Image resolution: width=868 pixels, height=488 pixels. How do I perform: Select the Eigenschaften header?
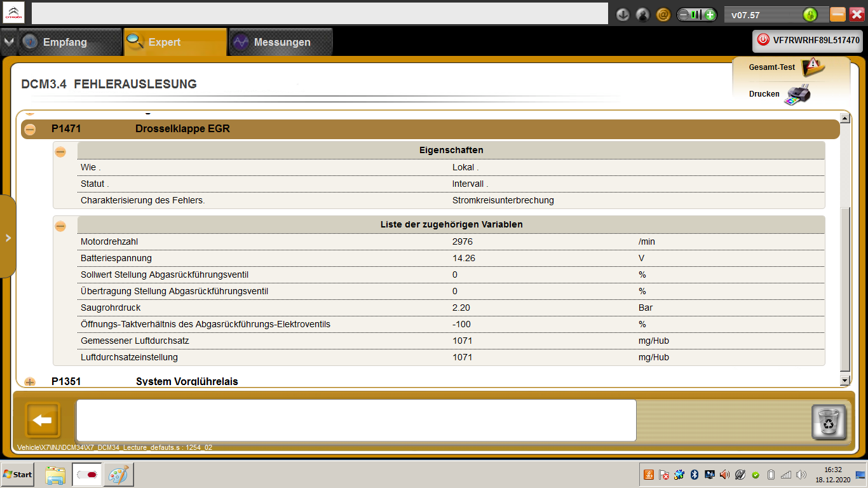tap(451, 151)
